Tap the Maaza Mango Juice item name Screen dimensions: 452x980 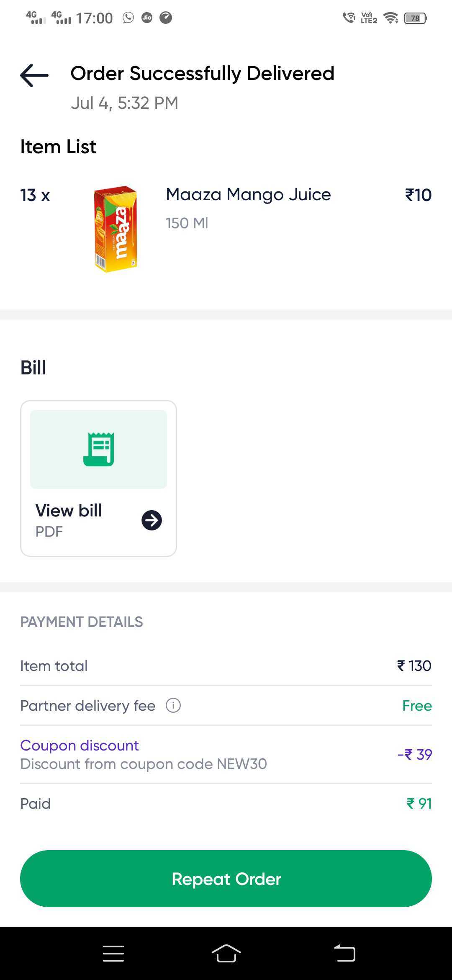pos(248,194)
